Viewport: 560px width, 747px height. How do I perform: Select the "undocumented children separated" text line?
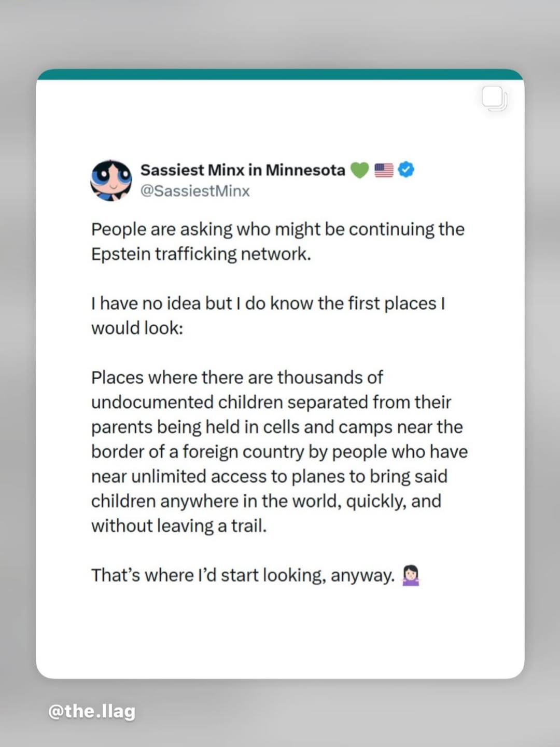click(271, 403)
